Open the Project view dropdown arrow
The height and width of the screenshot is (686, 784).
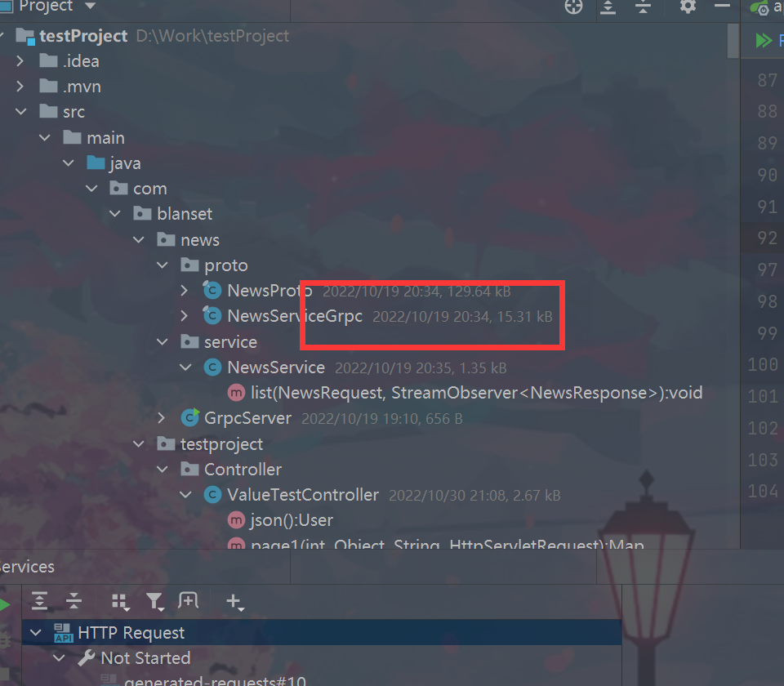(x=90, y=6)
